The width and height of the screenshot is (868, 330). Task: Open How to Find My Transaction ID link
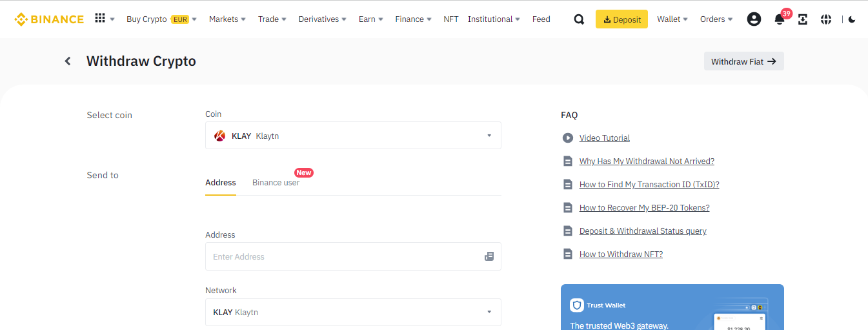(x=649, y=185)
